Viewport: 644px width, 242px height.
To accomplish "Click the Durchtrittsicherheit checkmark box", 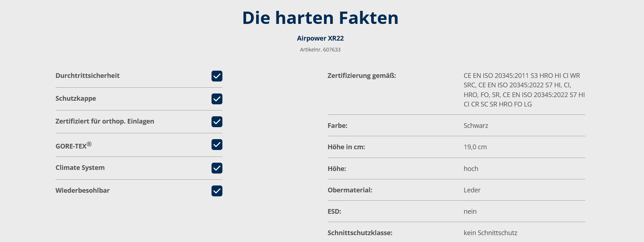I will (x=217, y=76).
